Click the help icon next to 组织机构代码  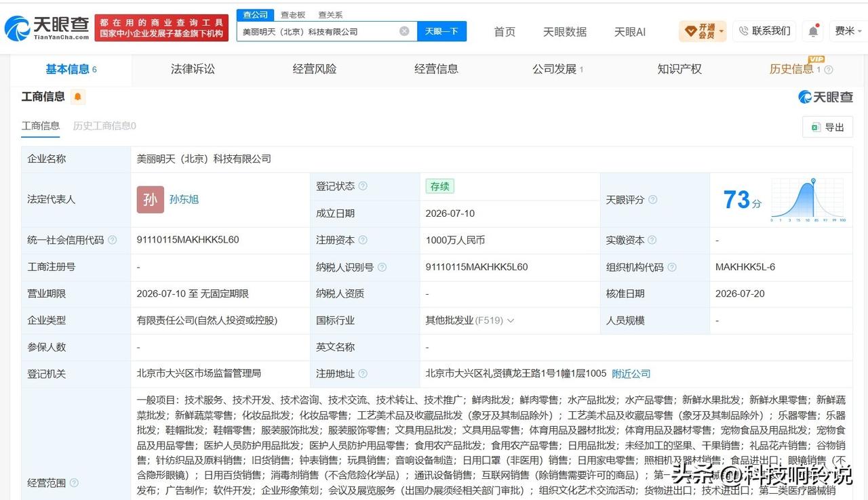[672, 267]
